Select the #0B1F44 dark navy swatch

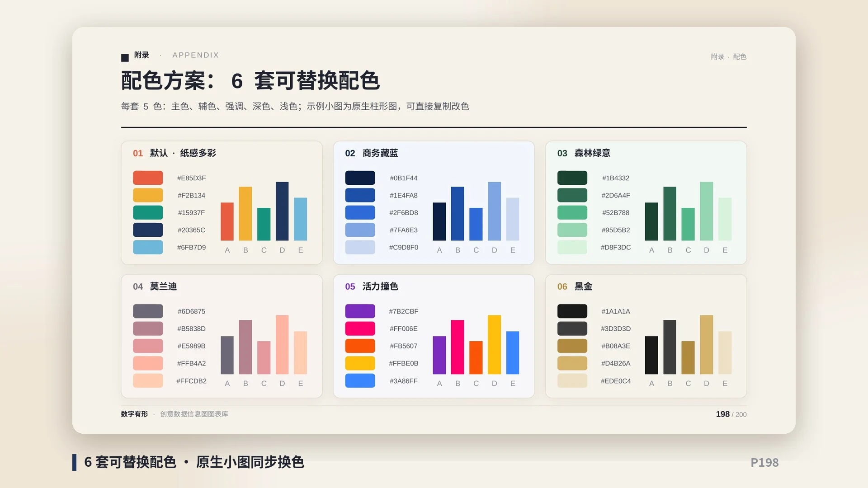tap(360, 178)
